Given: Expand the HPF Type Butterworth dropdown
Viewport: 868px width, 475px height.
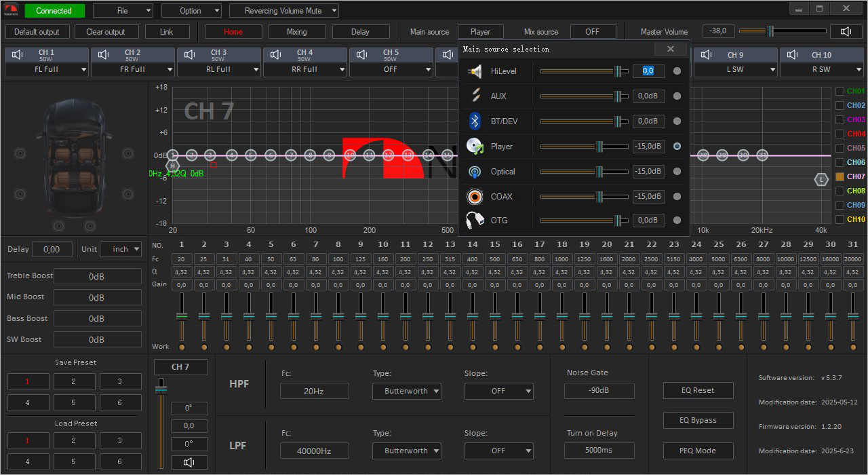Looking at the screenshot, I should [x=406, y=391].
